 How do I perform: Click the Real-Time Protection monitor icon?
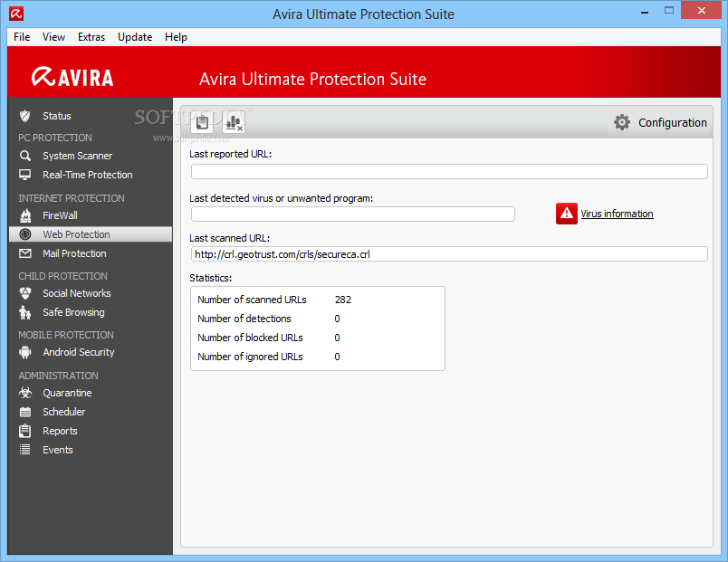tap(25, 175)
